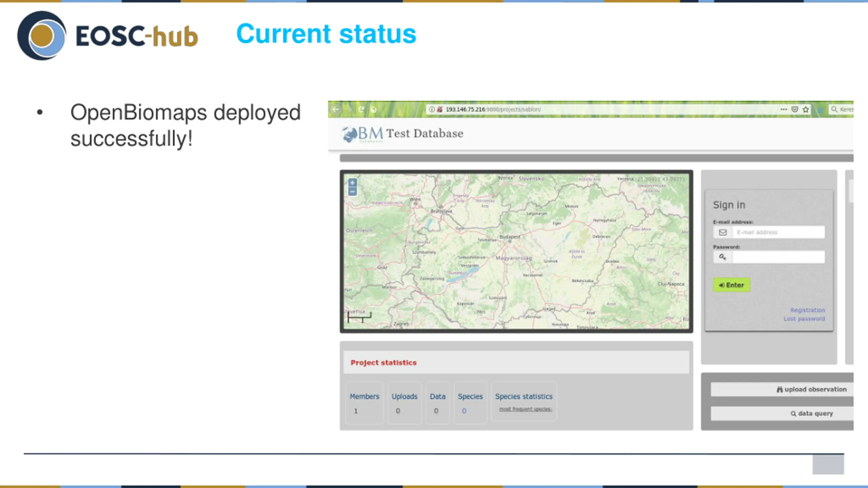Bookmark this page with the star icon

pyautogui.click(x=806, y=109)
